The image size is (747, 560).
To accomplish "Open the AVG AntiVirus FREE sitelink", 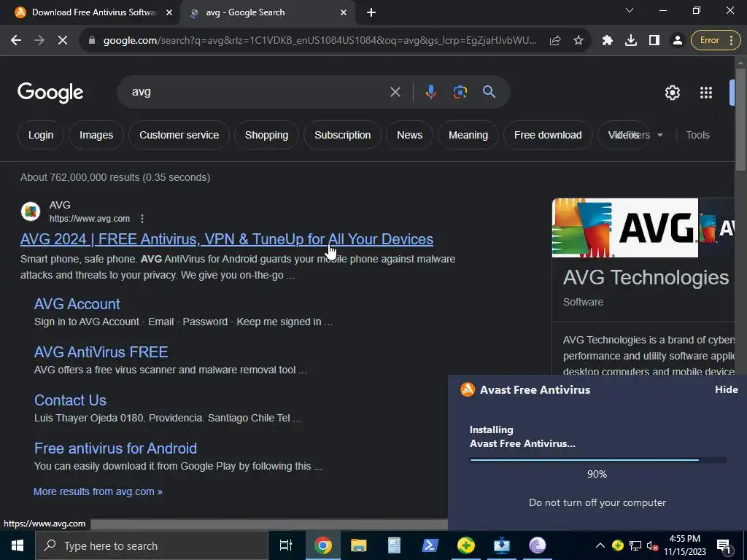I will click(x=101, y=352).
